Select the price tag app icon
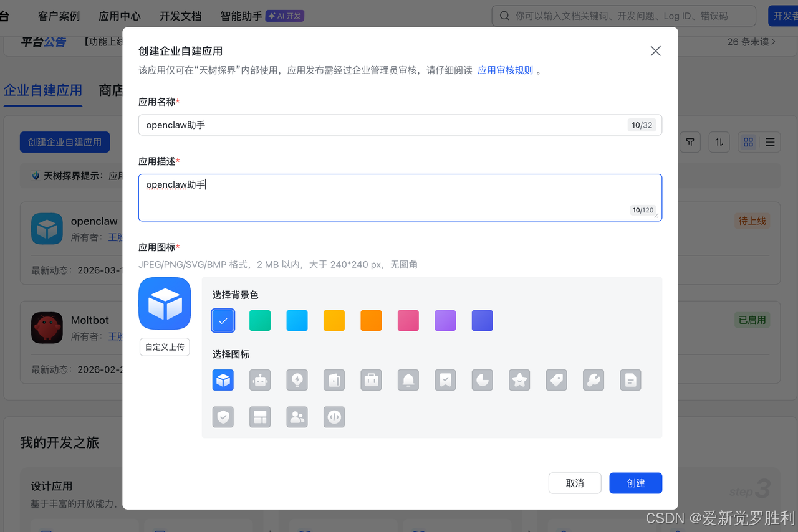This screenshot has width=798, height=532. tap(557, 380)
